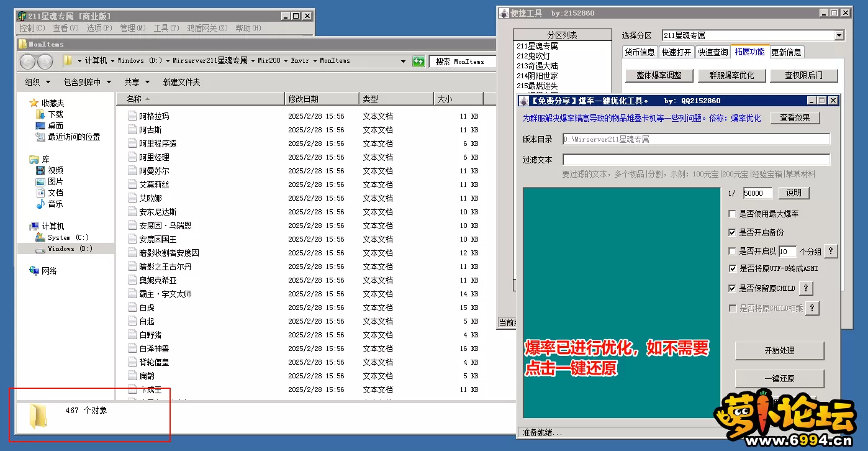Viewport: 868px width, 451px height.
Task: Click the text file icon beside 阿里程序猿
Action: (x=132, y=143)
